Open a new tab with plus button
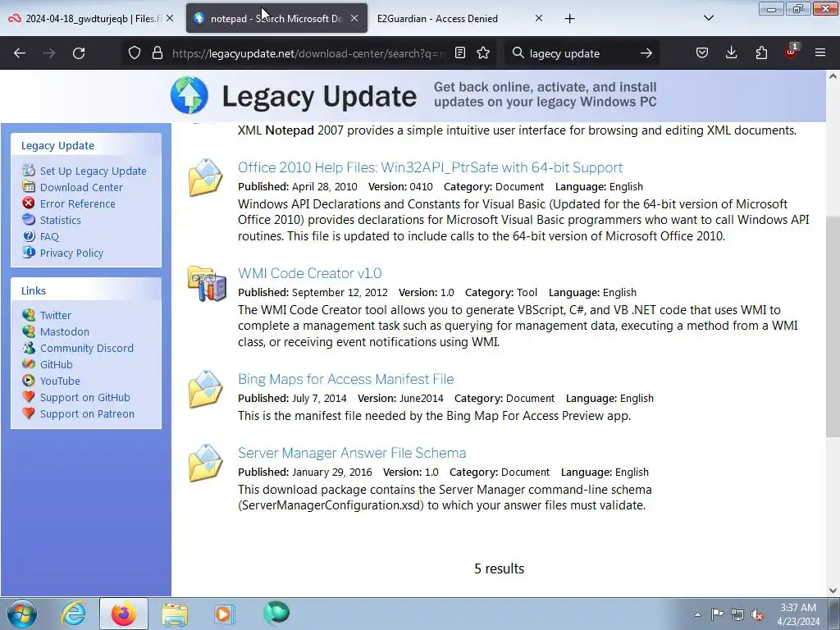 coord(569,19)
